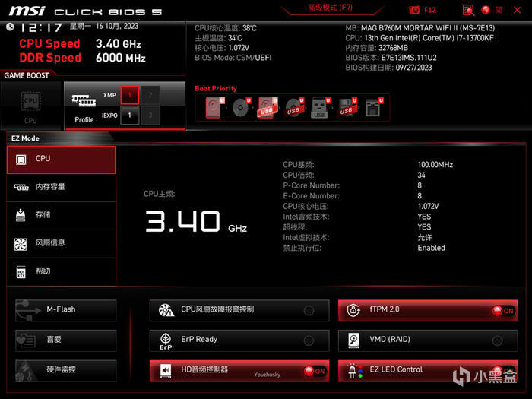This screenshot has height=399, width=532.
Task: Switch to Advanced mode (F7)
Action: (330, 8)
